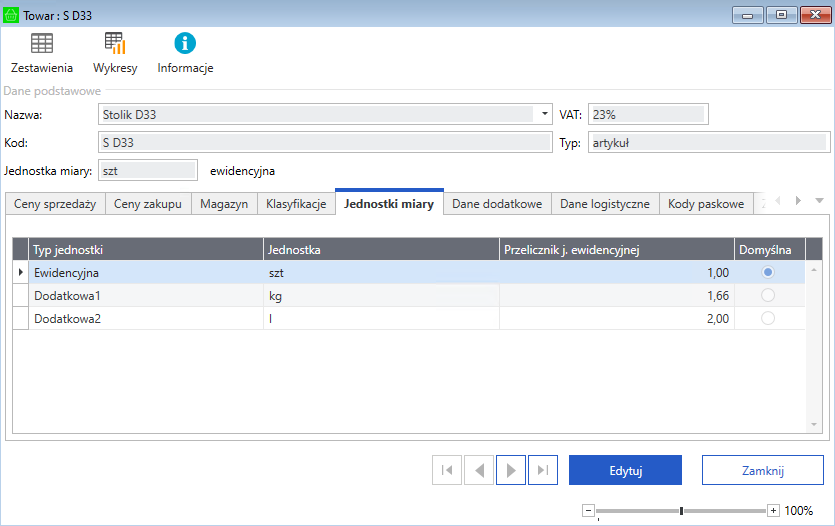
Task: Select Domyślna radio for Dodatkowa2 row
Action: click(x=768, y=318)
